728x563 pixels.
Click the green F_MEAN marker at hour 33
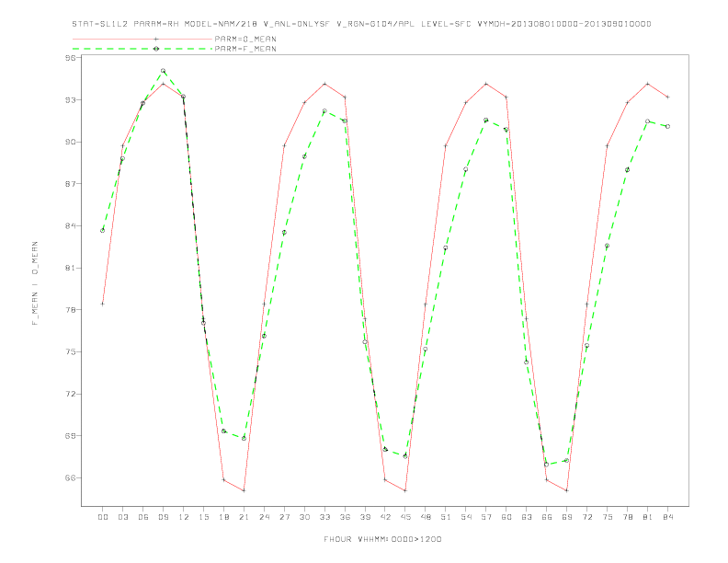coord(324,111)
